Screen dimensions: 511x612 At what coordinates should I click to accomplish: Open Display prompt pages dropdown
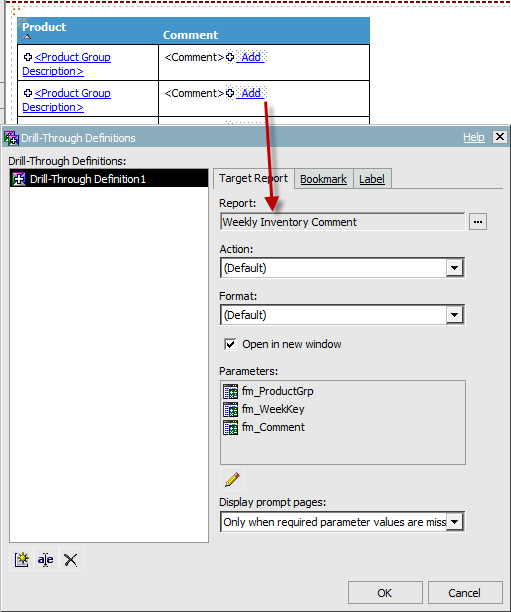(x=454, y=522)
